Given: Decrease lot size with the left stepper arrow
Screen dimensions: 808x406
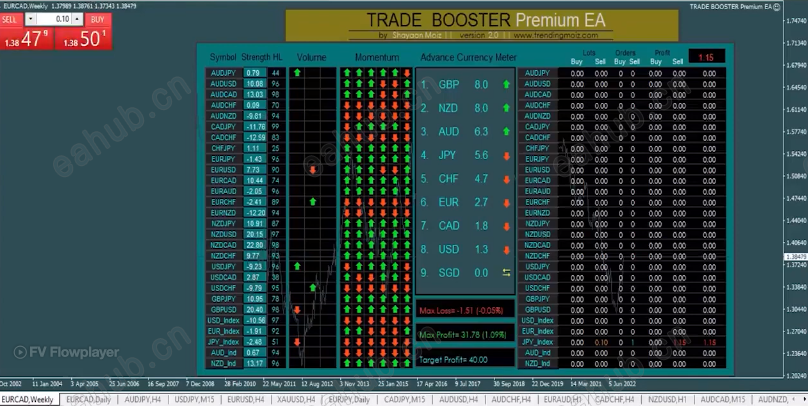Looking at the screenshot, I should 30,20.
